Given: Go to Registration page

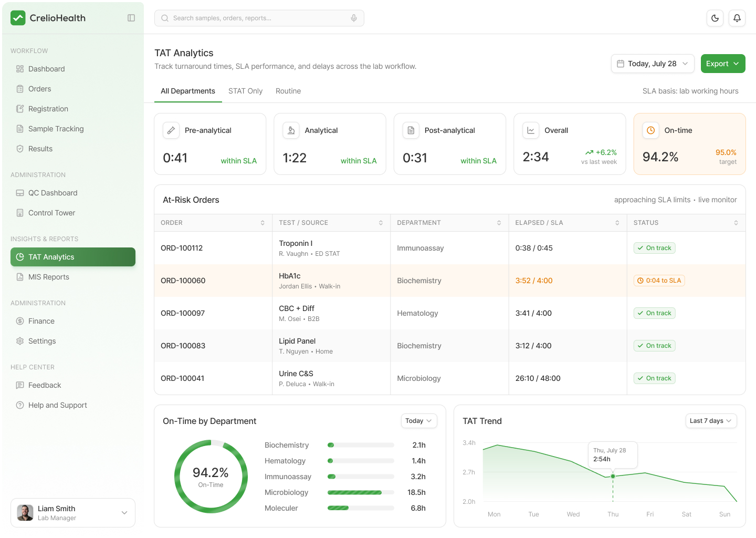Looking at the screenshot, I should [73, 109].
